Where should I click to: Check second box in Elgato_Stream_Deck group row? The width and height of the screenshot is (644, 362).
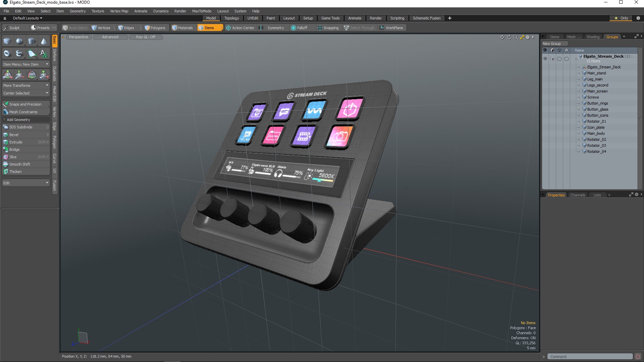pyautogui.click(x=567, y=59)
